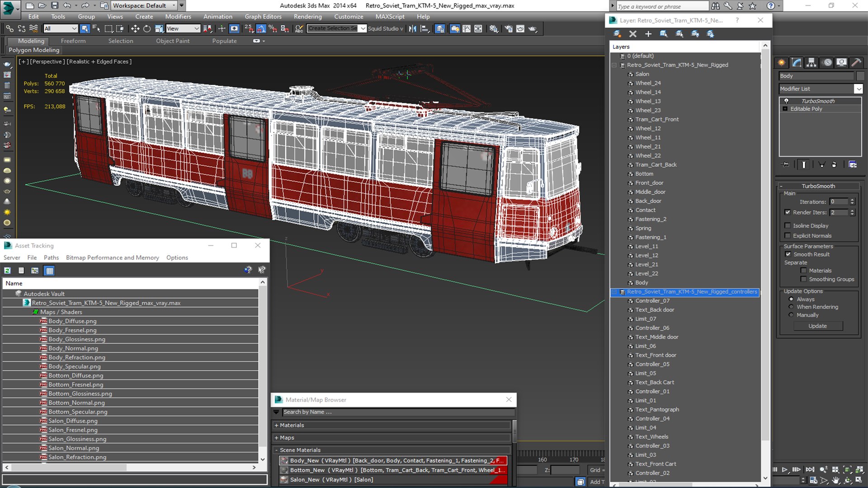Screen dimensions: 868x488
Task: Open the View reference coordinate dropdown
Action: pos(183,28)
